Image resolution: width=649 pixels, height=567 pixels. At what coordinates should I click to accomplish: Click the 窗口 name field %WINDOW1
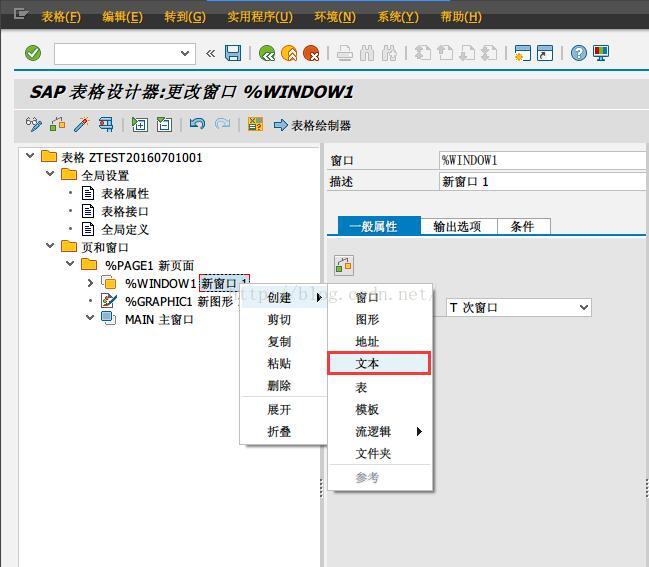542,160
